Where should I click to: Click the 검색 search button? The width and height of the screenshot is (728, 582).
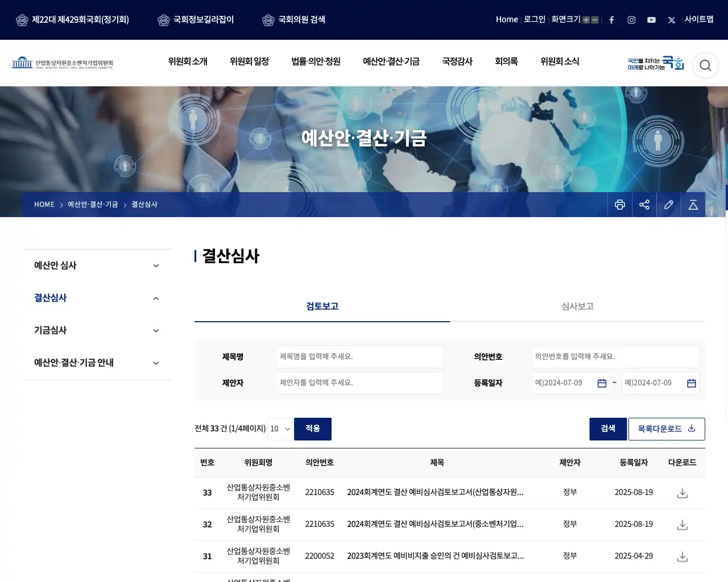click(608, 429)
